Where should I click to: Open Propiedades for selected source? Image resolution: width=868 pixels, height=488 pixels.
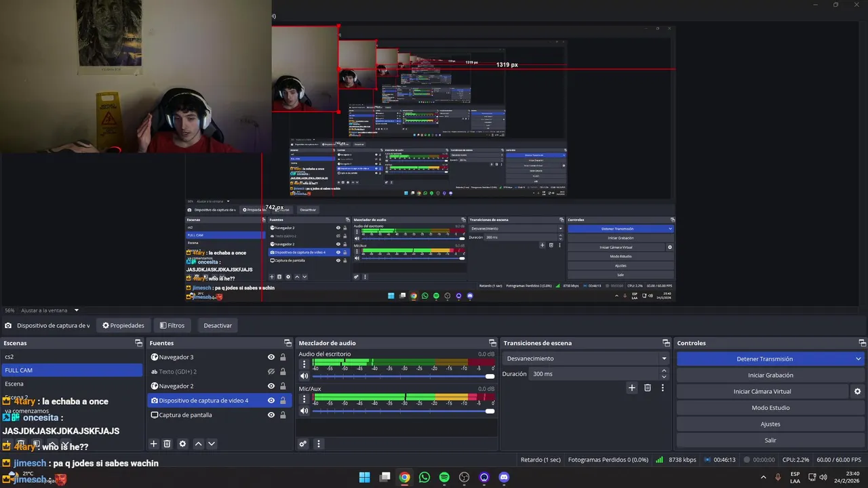click(x=123, y=325)
